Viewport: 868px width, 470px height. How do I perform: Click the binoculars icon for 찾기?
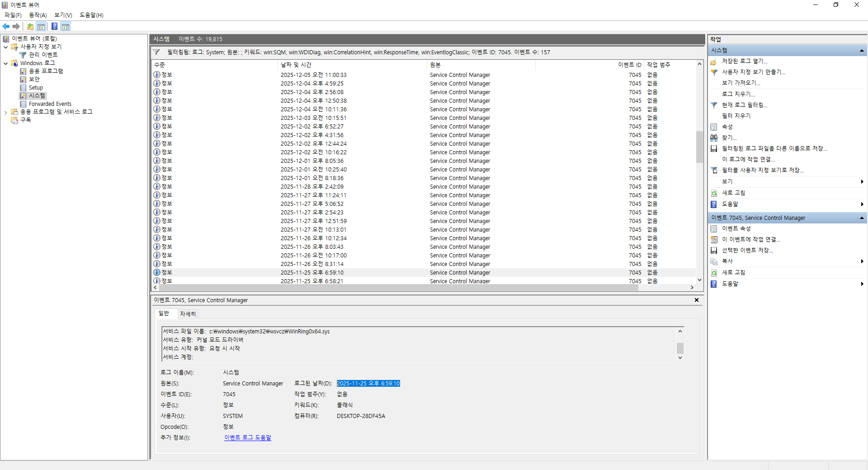[714, 138]
